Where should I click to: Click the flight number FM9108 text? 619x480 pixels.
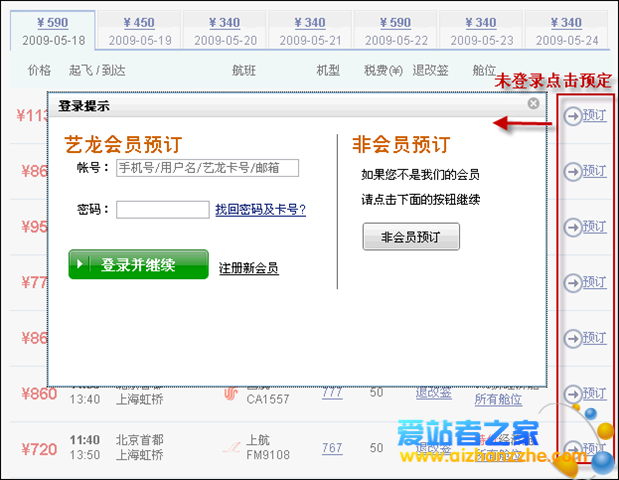268,455
